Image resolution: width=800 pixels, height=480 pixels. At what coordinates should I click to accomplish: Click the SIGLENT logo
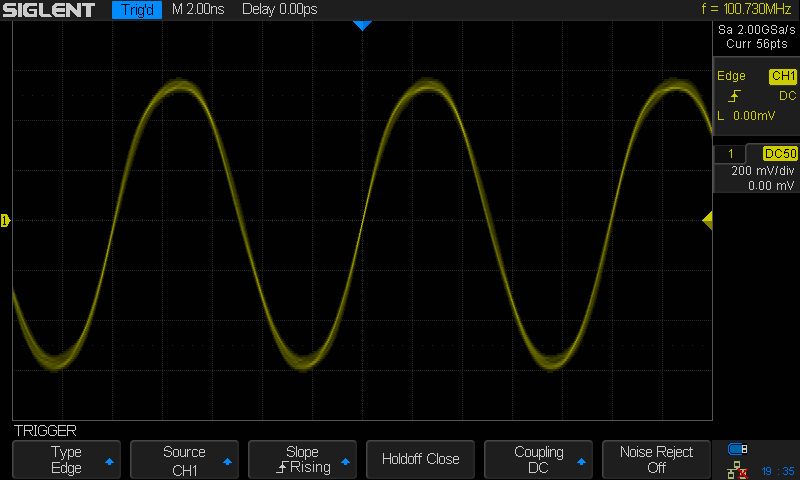48,10
